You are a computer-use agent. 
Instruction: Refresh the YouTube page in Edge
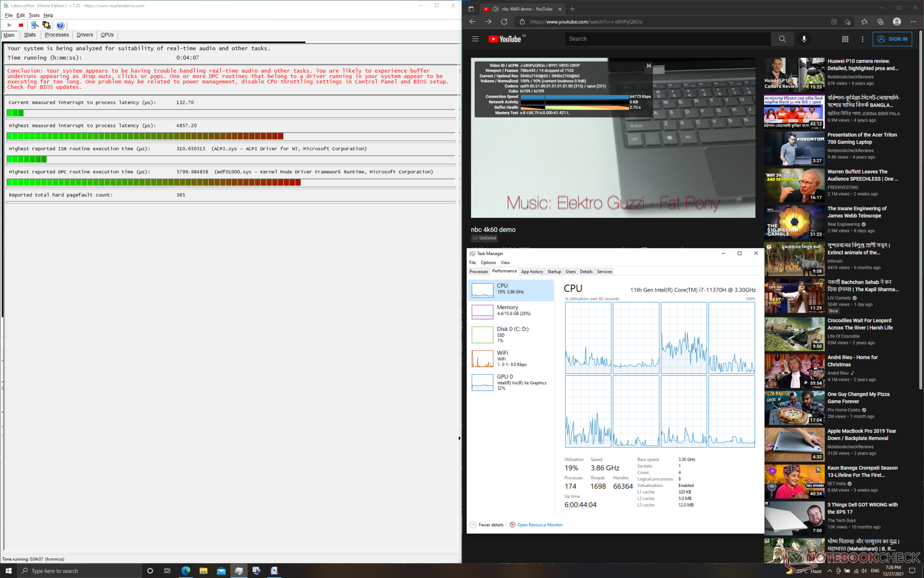[504, 22]
